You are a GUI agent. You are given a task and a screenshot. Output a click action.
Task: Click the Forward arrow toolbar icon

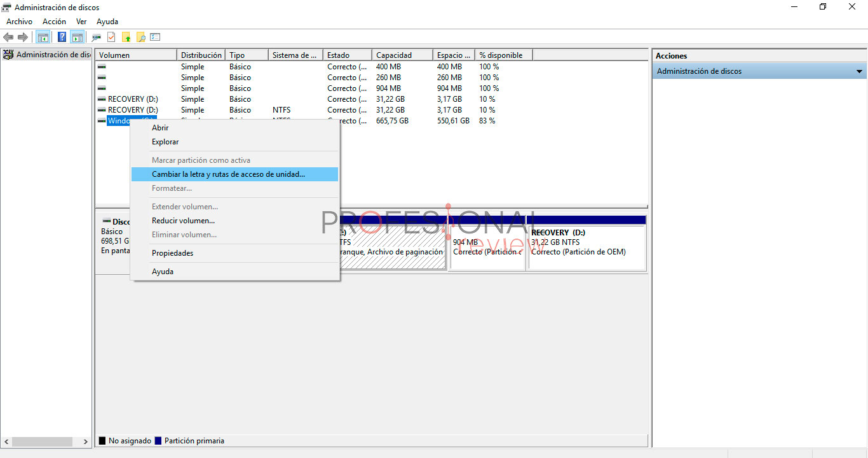pyautogui.click(x=23, y=37)
